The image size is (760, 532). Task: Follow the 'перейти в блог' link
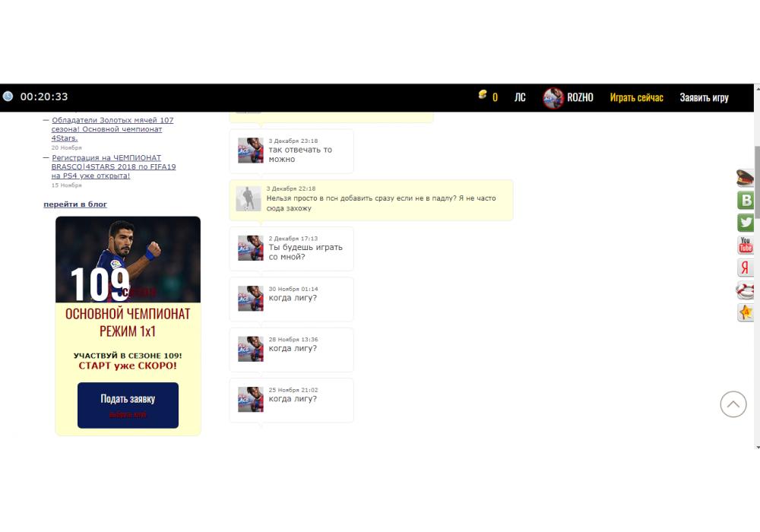pyautogui.click(x=75, y=204)
